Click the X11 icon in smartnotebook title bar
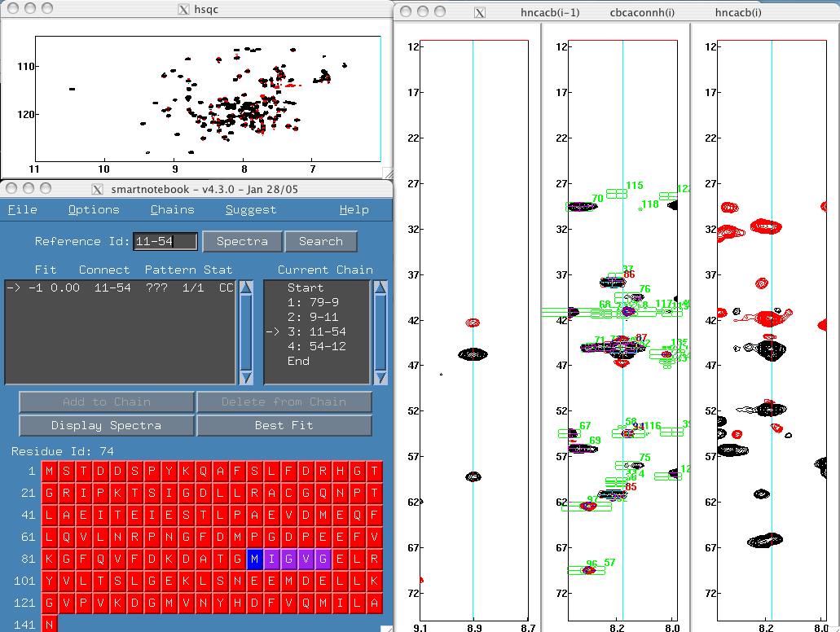The height and width of the screenshot is (632, 840). (97, 189)
